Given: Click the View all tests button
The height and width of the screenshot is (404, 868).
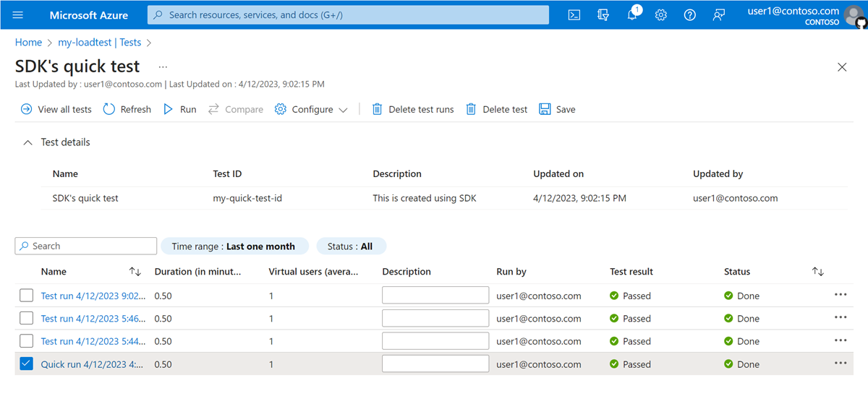Looking at the screenshot, I should click(x=56, y=109).
